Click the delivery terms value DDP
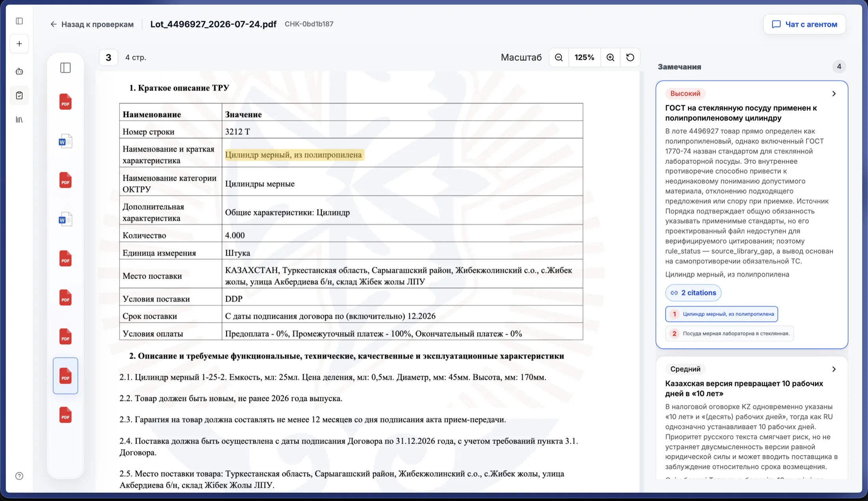 234,299
